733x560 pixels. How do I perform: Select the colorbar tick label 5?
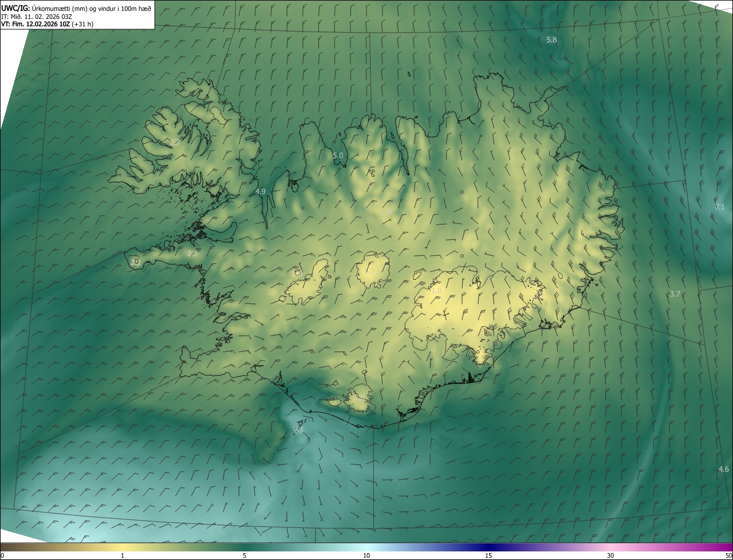[x=245, y=555]
